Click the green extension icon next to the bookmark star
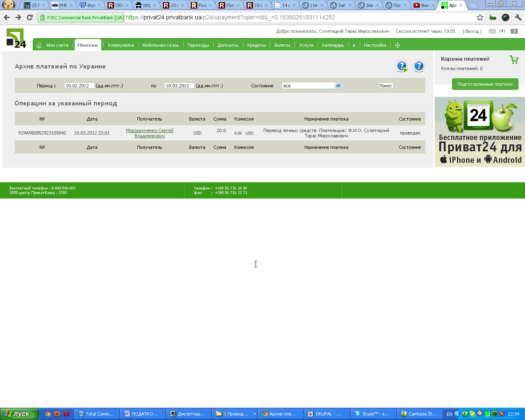Viewport: 525px width, 420px height. tap(493, 17)
